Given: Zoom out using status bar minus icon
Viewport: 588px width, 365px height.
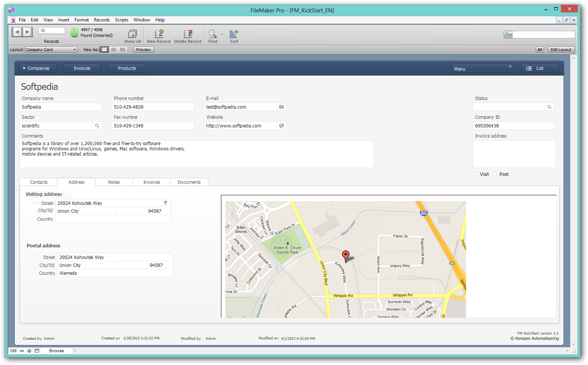Looking at the screenshot, I should [22, 351].
